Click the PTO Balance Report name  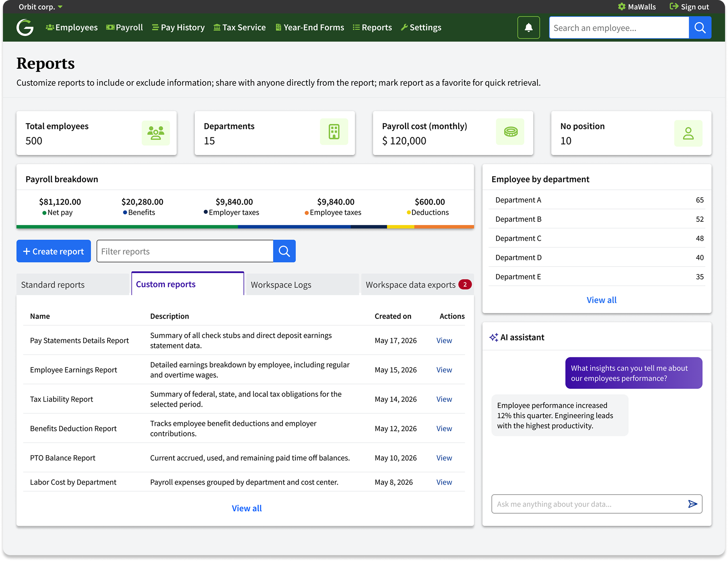pos(63,458)
